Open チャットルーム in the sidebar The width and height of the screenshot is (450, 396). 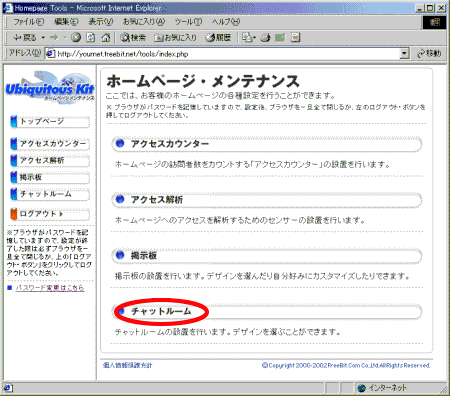point(50,194)
